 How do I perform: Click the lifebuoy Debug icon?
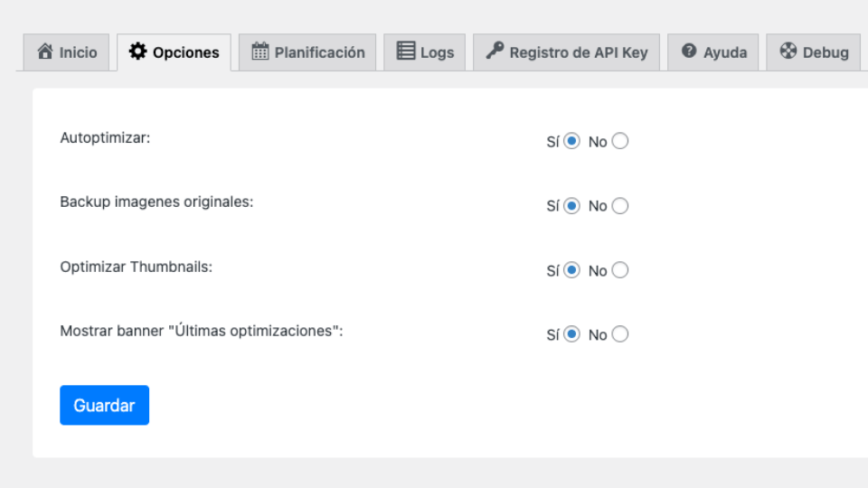pos(788,51)
